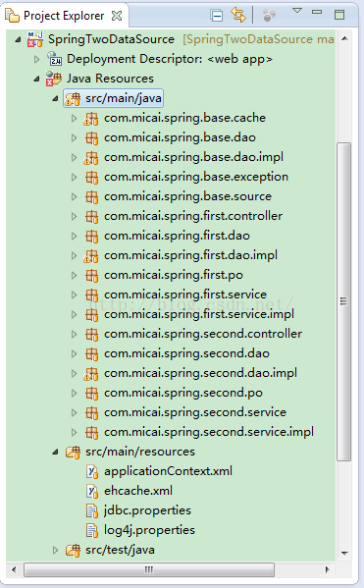Click the src/main/resources folder icon
The height and width of the screenshot is (588, 364).
point(74,452)
